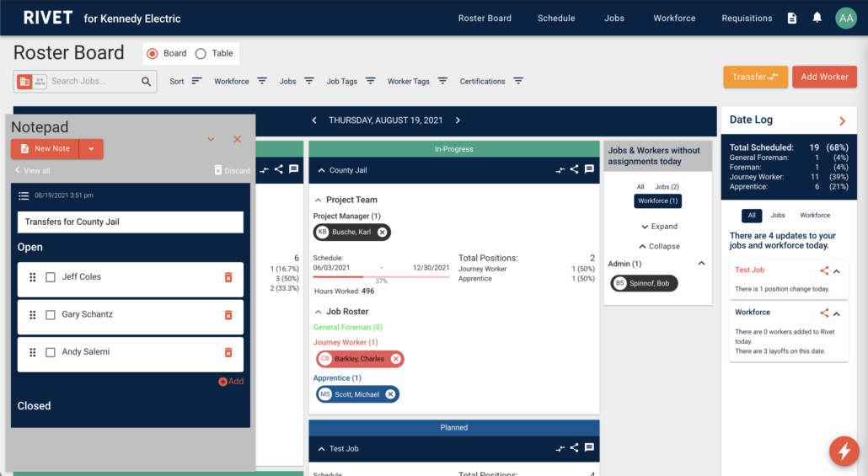Select Workforce (1) tab in unassigned panel

tap(657, 201)
